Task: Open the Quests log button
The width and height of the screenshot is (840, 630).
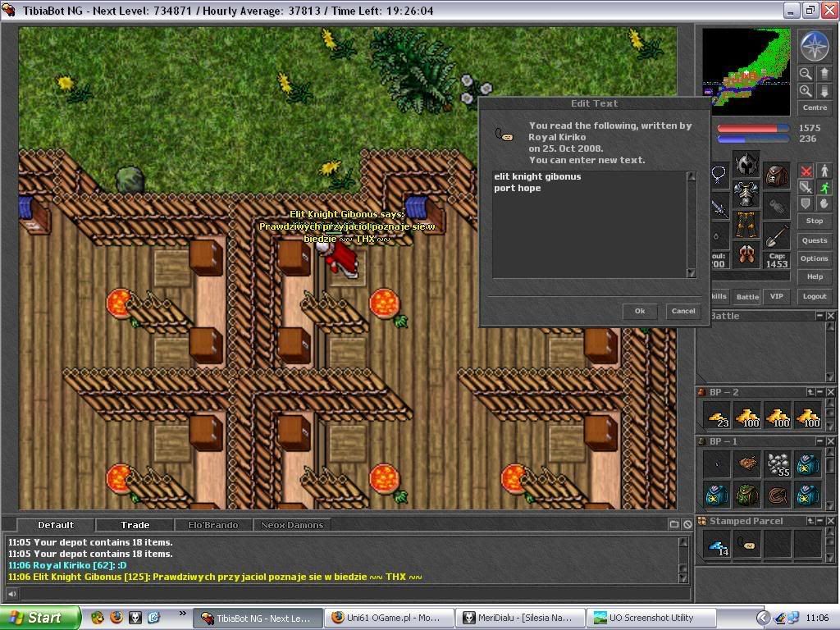Action: [815, 240]
